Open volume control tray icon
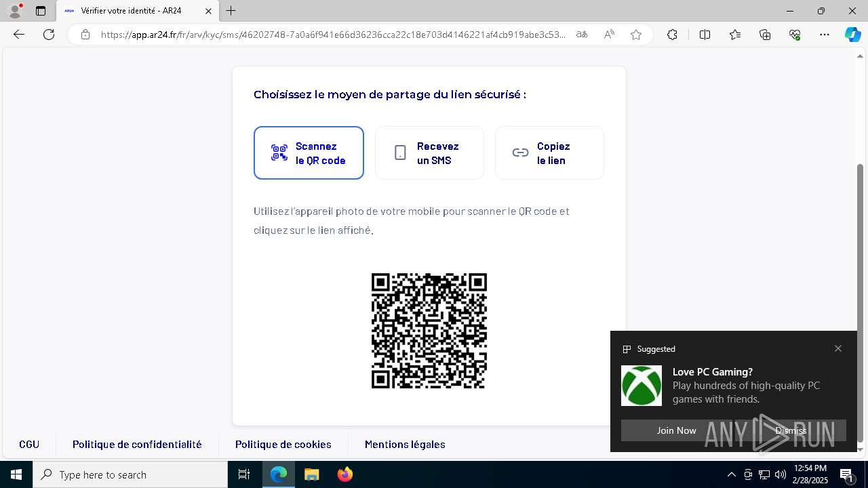The height and width of the screenshot is (488, 868). click(x=781, y=474)
